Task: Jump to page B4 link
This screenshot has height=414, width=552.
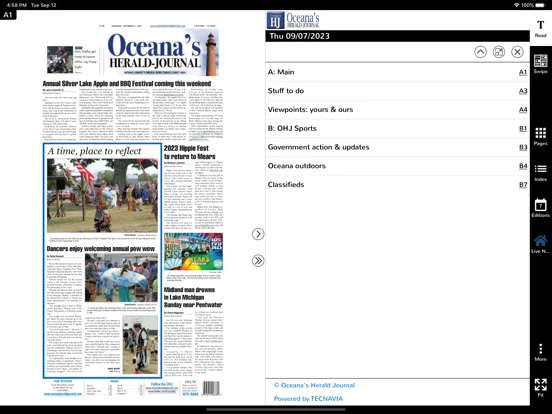Action: coord(523,166)
